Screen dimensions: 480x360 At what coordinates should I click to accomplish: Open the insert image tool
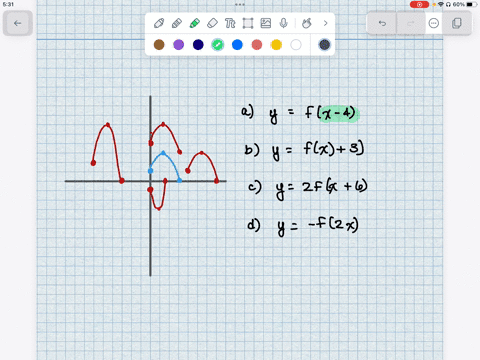click(266, 23)
